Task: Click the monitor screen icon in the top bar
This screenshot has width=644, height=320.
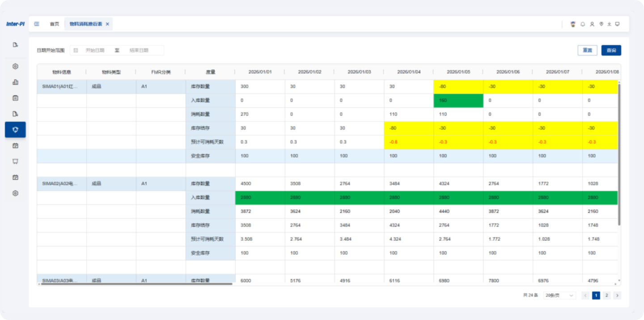Action: 617,24
